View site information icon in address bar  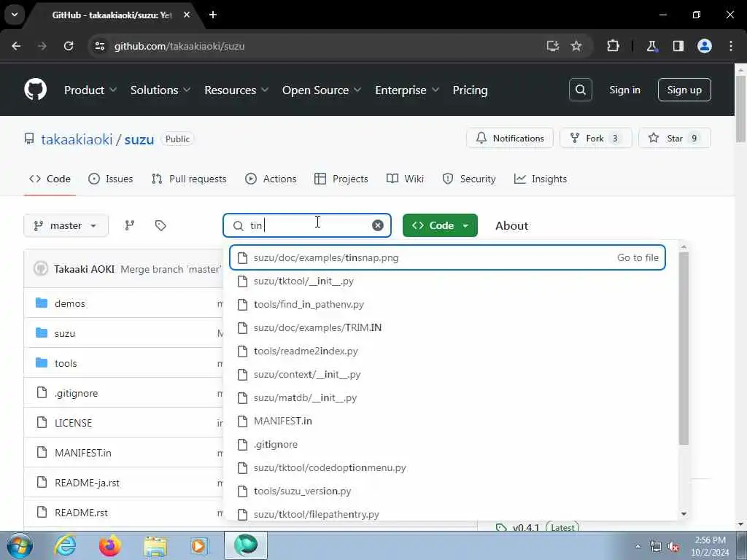pyautogui.click(x=99, y=46)
